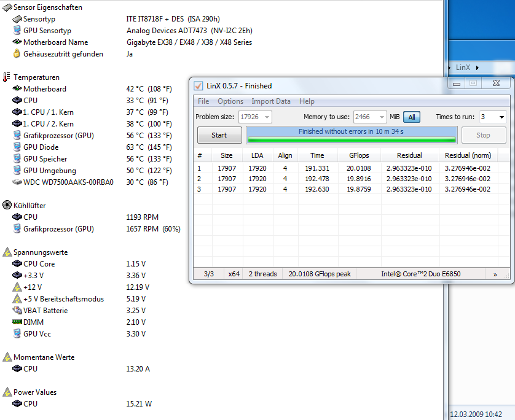
Task: Open the Times to run dropdown
Action: pyautogui.click(x=501, y=117)
